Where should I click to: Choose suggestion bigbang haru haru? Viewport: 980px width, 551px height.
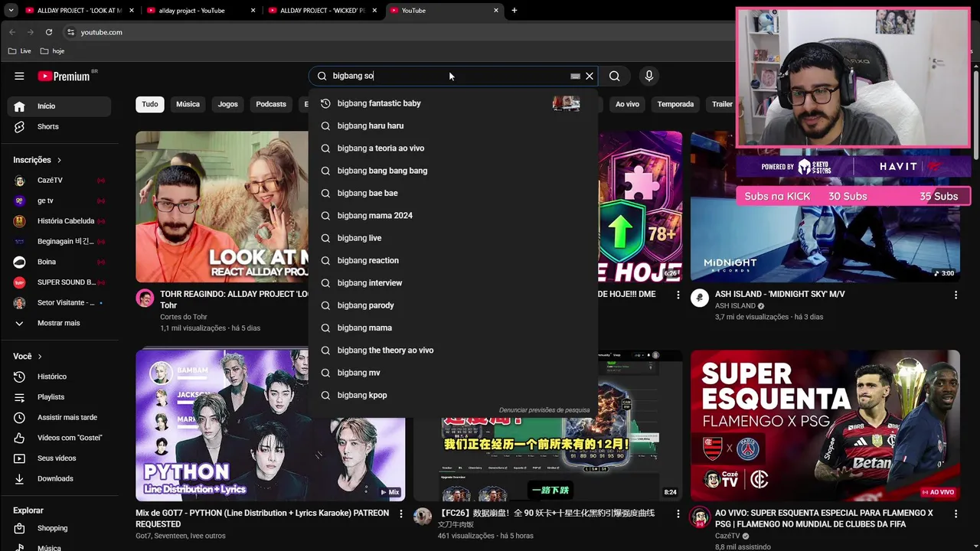(x=452, y=126)
